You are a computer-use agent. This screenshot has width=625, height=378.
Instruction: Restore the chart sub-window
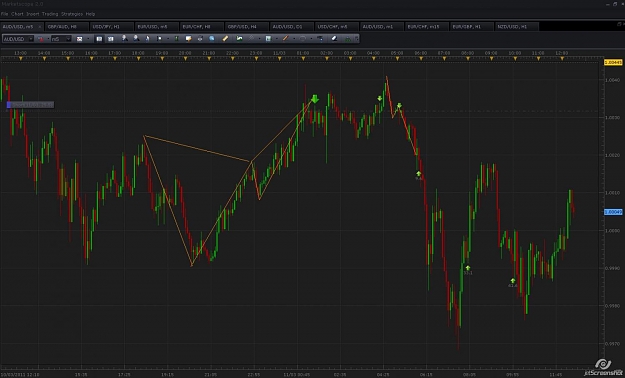pos(619,24)
